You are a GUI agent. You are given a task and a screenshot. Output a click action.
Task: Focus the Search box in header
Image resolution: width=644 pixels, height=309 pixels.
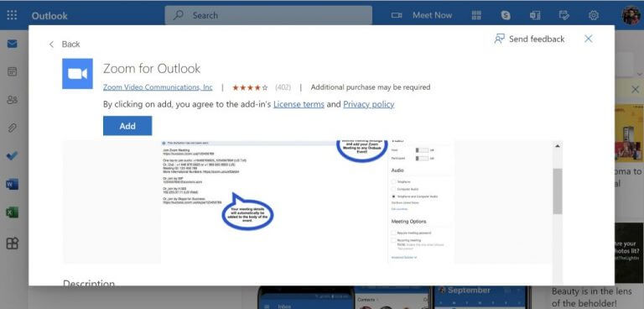268,15
